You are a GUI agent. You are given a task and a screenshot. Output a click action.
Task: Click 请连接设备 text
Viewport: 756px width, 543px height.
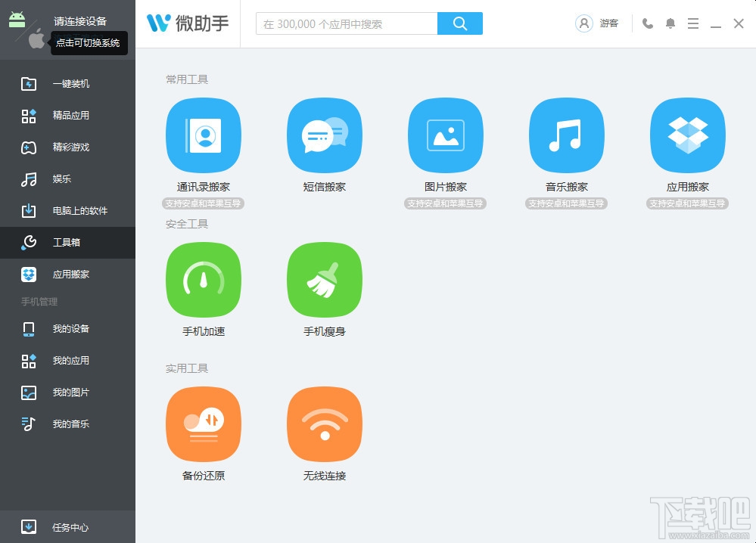(80, 21)
